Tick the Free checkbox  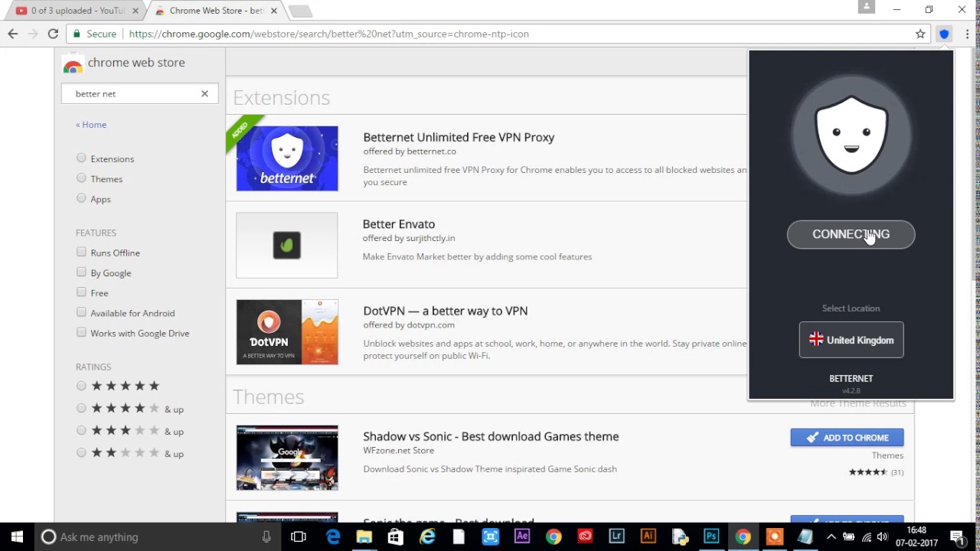click(x=81, y=292)
